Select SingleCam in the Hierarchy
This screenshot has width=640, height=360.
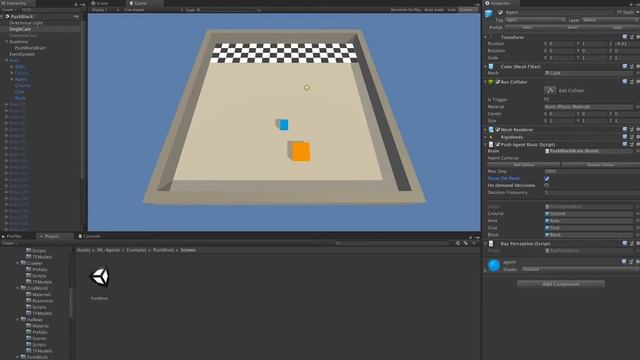click(x=20, y=29)
